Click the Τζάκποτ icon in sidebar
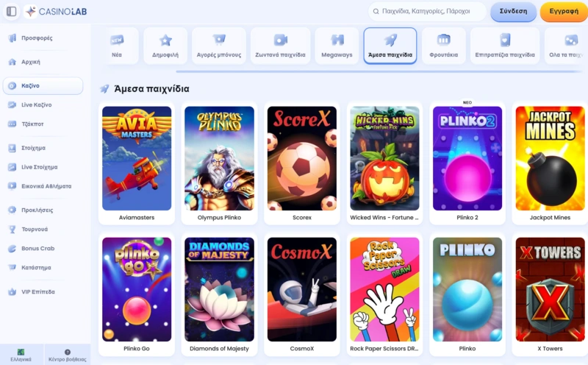The image size is (588, 365). (x=12, y=124)
